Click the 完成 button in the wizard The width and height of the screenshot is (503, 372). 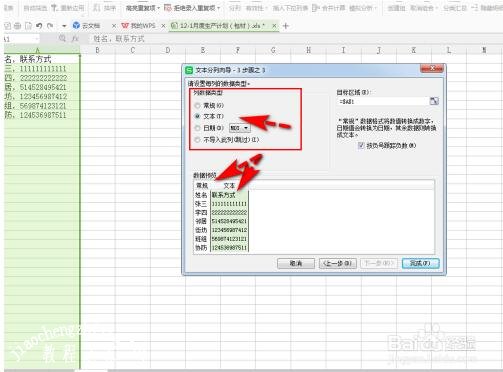pos(420,263)
